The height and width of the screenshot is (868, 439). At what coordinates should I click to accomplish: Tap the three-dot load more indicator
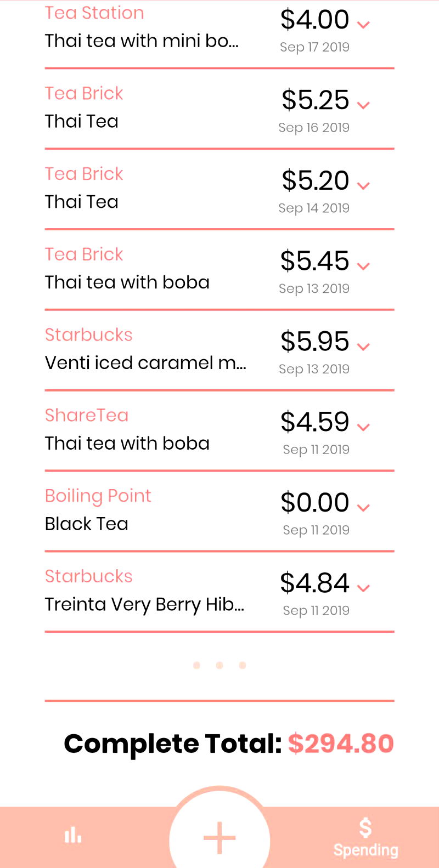(219, 665)
